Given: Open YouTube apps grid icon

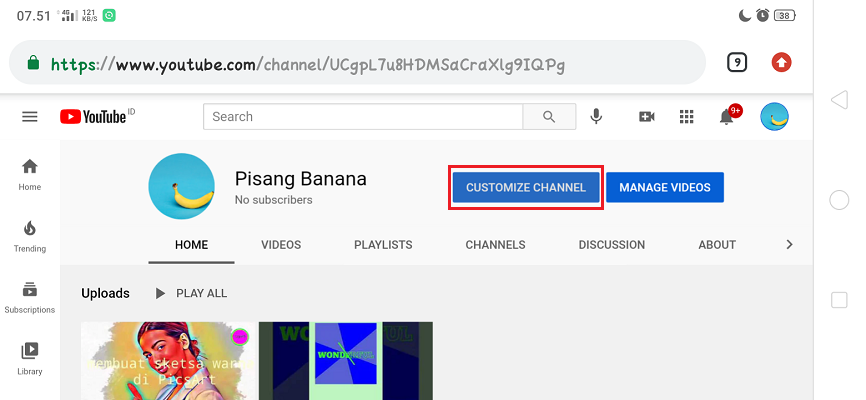Looking at the screenshot, I should tap(686, 117).
